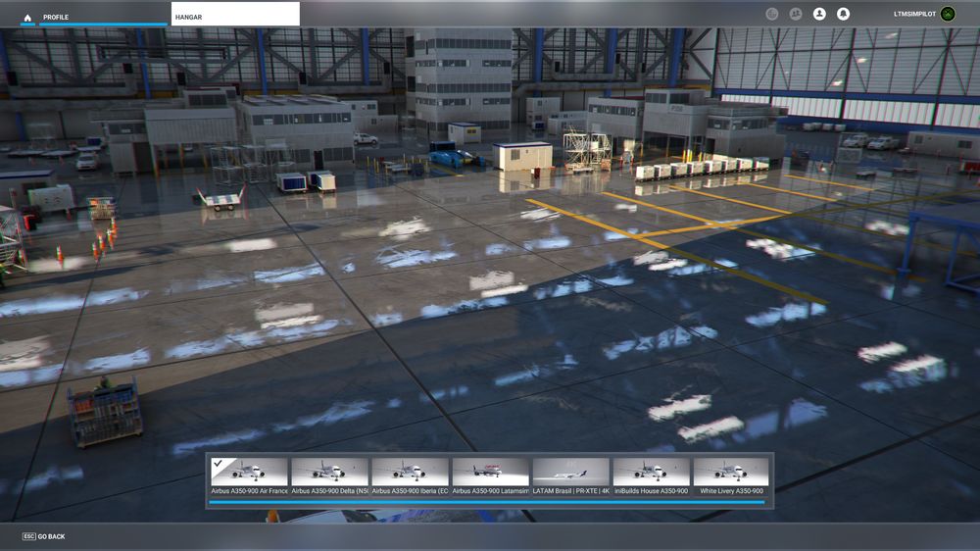Click the blue livery list scrollbar
The height and width of the screenshot is (551, 980).
tap(487, 502)
